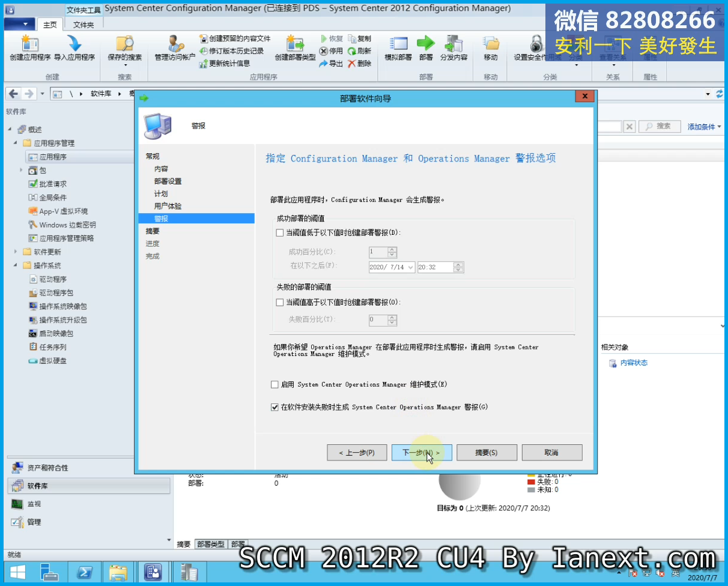Open the 部署类型 tab in the details pane
Image resolution: width=728 pixels, height=586 pixels.
(210, 544)
